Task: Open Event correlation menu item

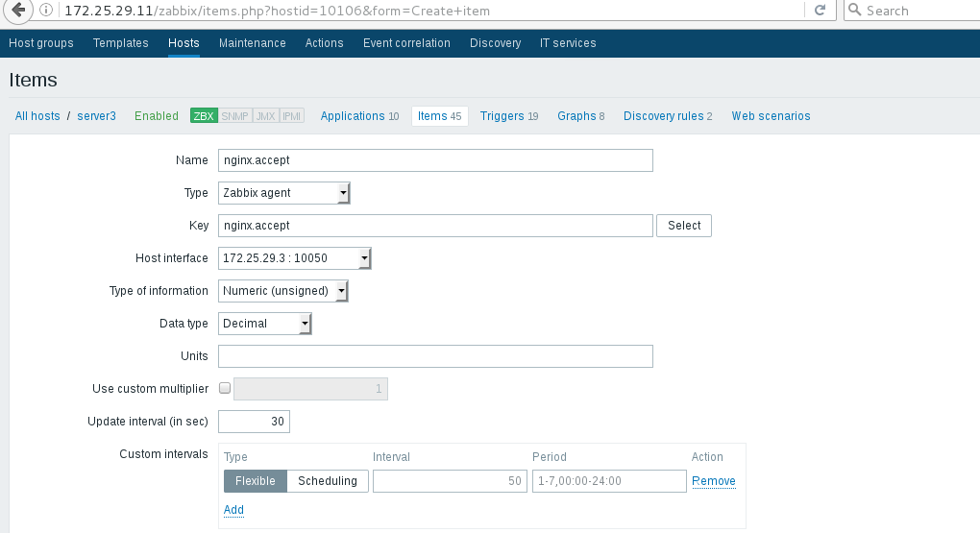Action: coord(406,43)
